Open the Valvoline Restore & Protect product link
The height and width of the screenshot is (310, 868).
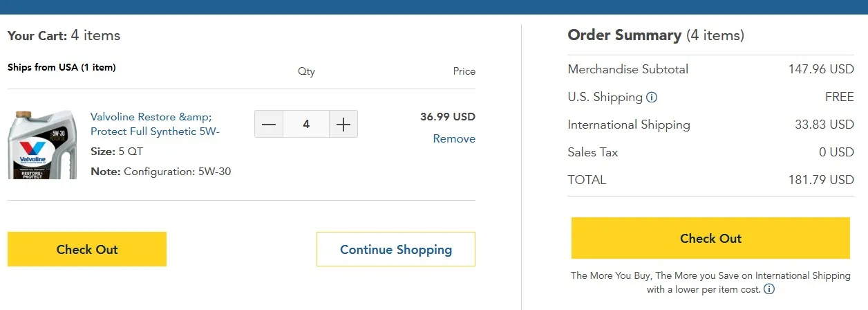(155, 125)
